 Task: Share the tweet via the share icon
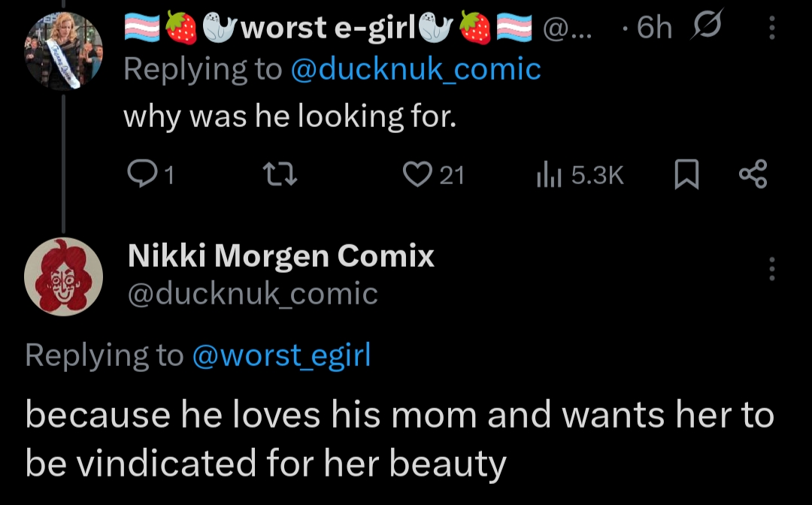click(752, 175)
